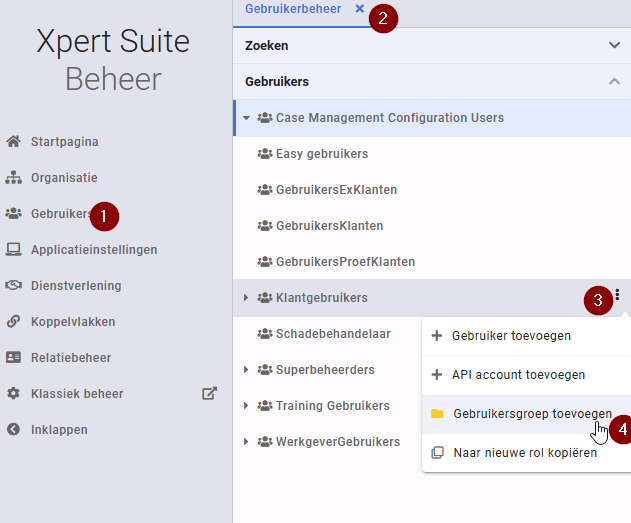Image resolution: width=631 pixels, height=523 pixels.
Task: Click the group icon of WerkgeverGebruikers
Action: tap(265, 442)
